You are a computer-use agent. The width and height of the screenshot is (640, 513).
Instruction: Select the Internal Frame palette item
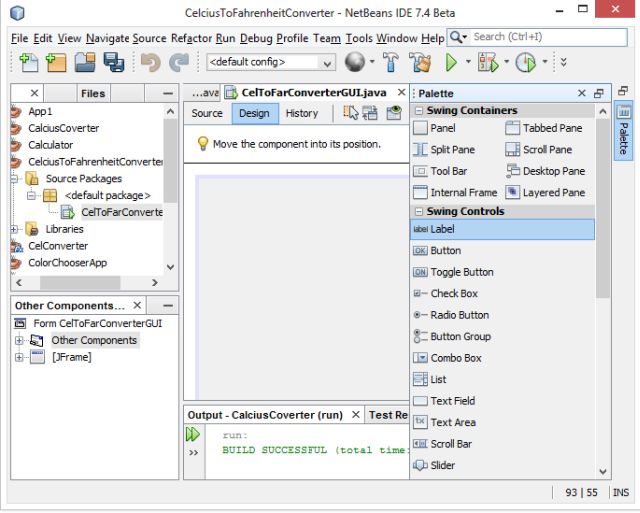pos(455,192)
